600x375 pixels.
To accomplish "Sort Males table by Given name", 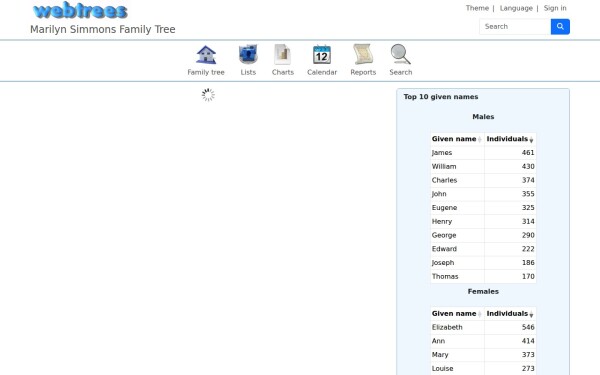I will pyautogui.click(x=457, y=139).
